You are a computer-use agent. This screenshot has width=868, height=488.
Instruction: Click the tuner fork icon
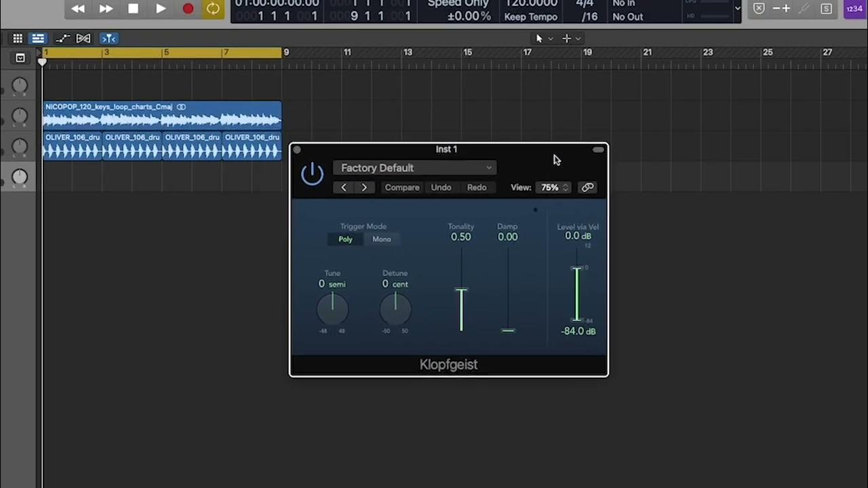[804, 9]
